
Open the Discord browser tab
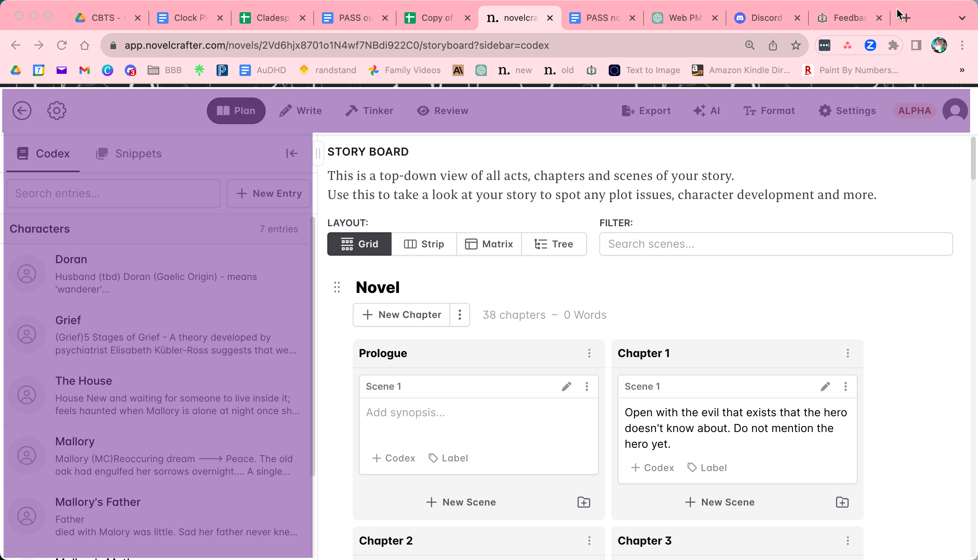766,18
